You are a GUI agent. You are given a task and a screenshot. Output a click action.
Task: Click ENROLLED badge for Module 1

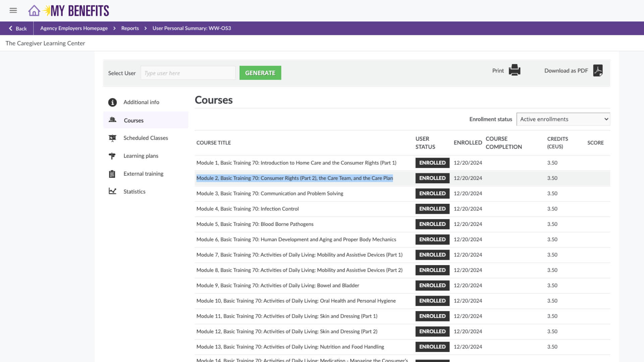click(x=432, y=163)
